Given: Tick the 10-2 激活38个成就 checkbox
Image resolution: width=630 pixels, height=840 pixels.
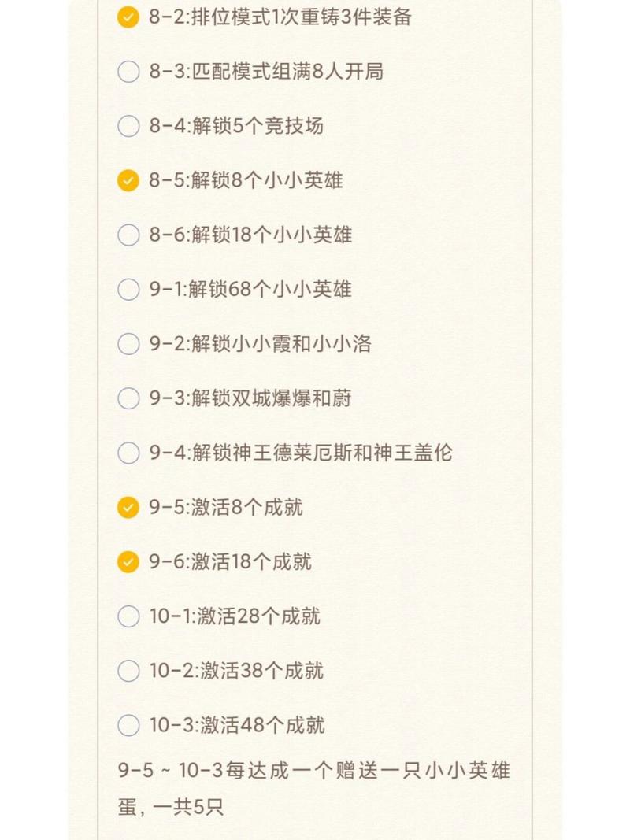Looking at the screenshot, I should pos(128,671).
